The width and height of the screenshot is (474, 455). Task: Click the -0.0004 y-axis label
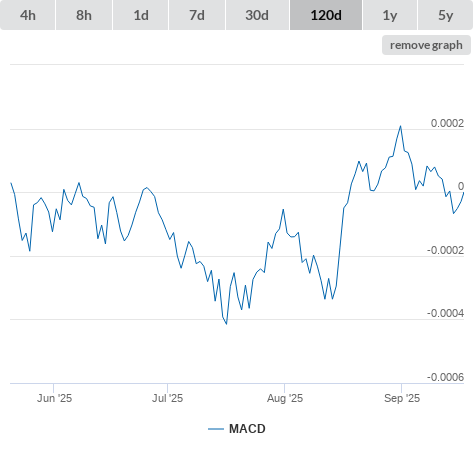(445, 313)
